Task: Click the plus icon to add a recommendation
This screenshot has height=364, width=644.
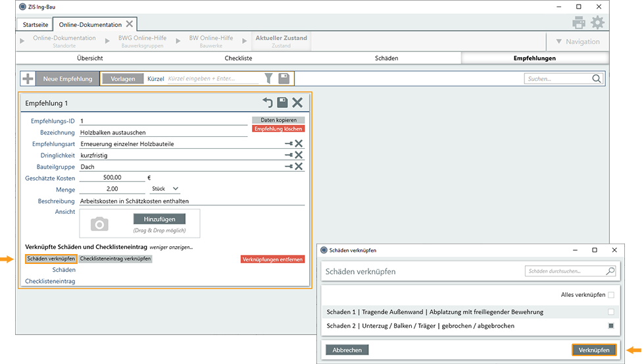Action: tap(28, 79)
